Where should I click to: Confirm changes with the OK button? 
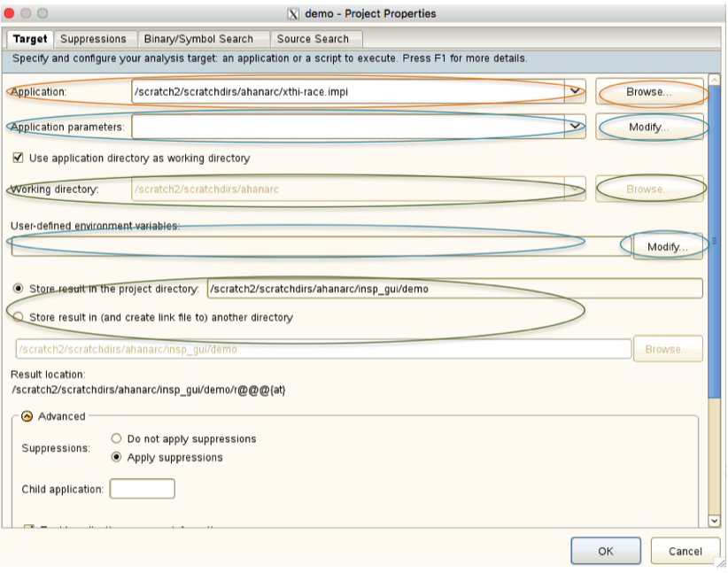606,550
